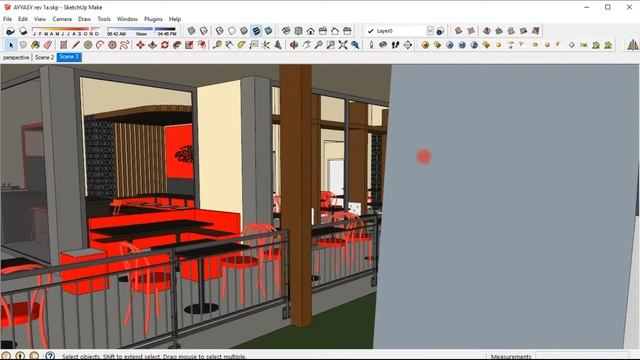Open the Window menu

[127, 19]
